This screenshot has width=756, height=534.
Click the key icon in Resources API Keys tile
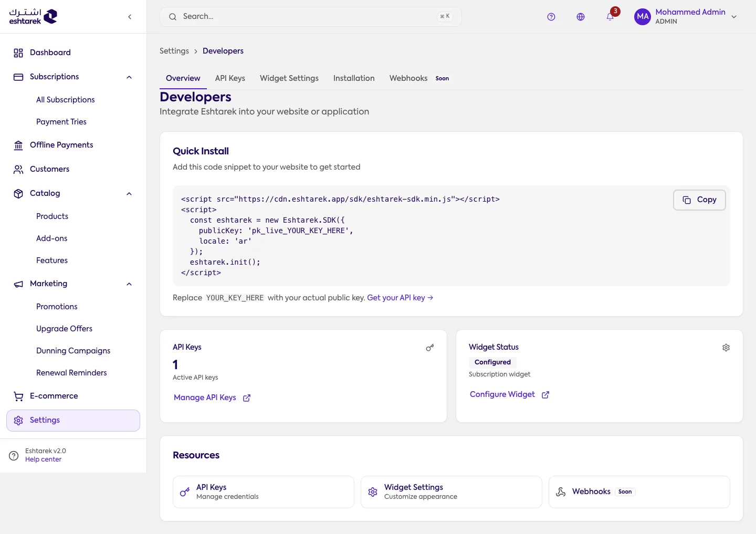pos(185,492)
